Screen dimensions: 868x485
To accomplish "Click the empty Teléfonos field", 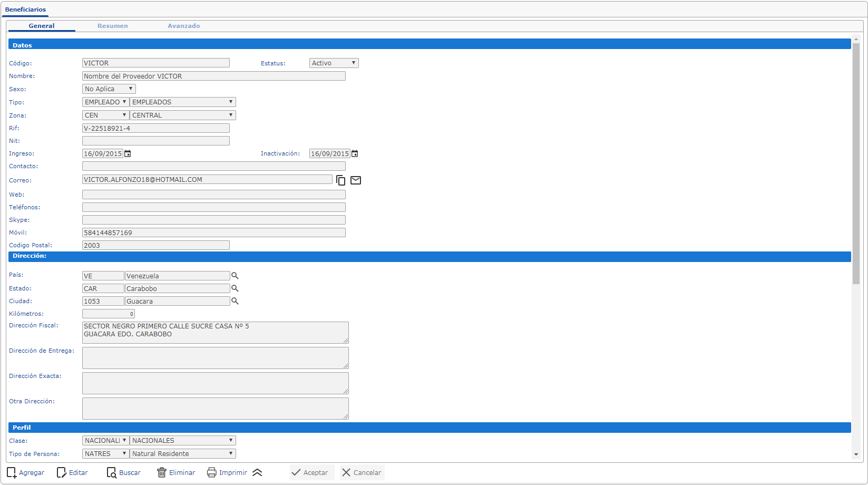I will pos(214,207).
